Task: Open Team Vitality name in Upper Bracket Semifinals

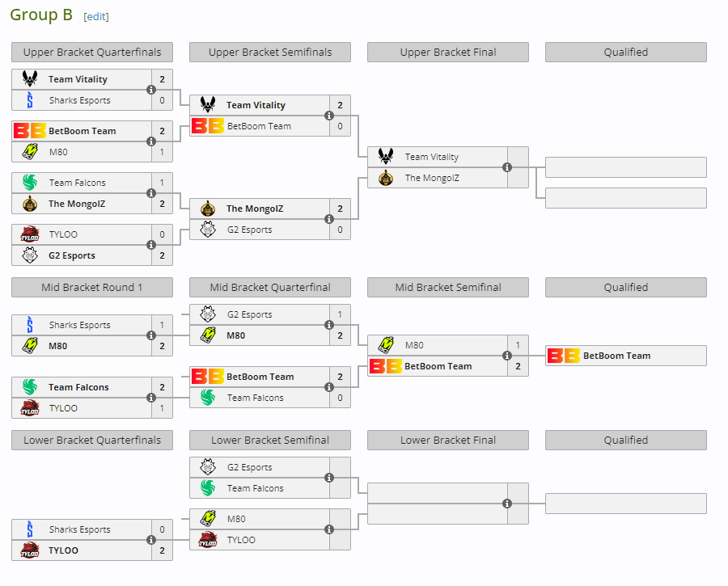Action: tap(256, 105)
